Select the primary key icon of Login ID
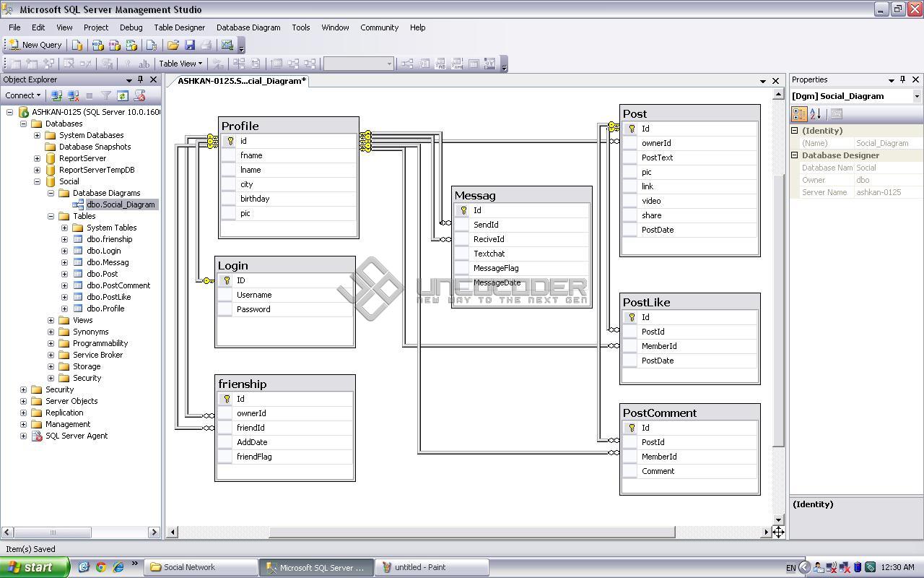This screenshot has height=578, width=924. pyautogui.click(x=227, y=280)
